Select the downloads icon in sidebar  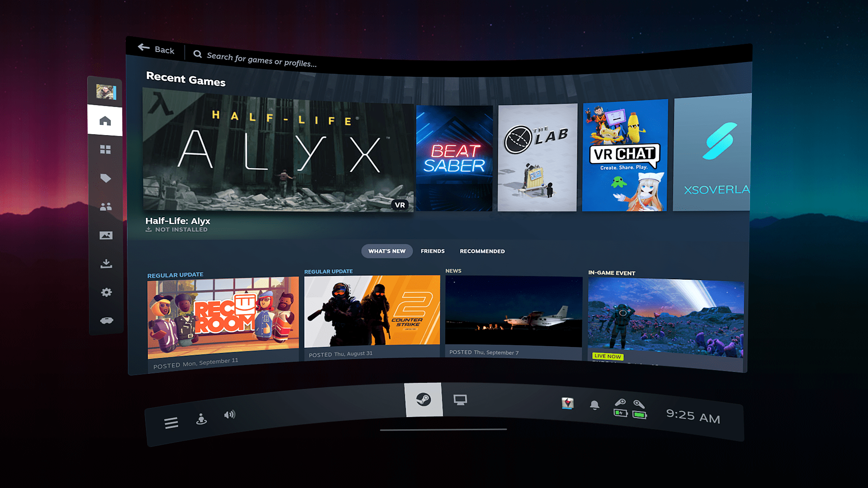[x=106, y=263]
